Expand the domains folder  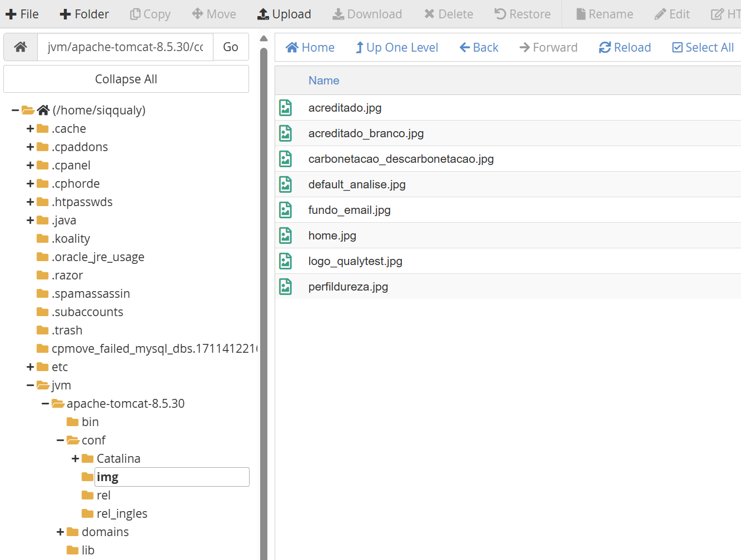tap(61, 532)
